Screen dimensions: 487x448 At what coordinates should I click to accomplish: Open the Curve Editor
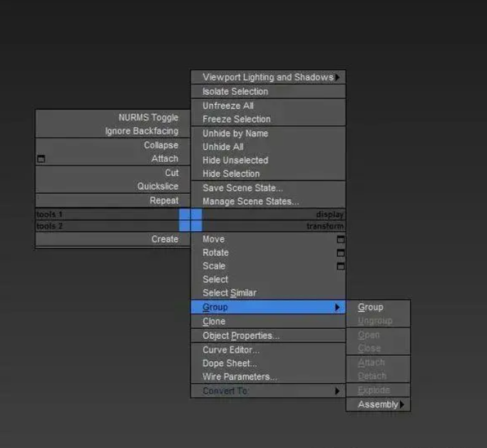tap(231, 350)
